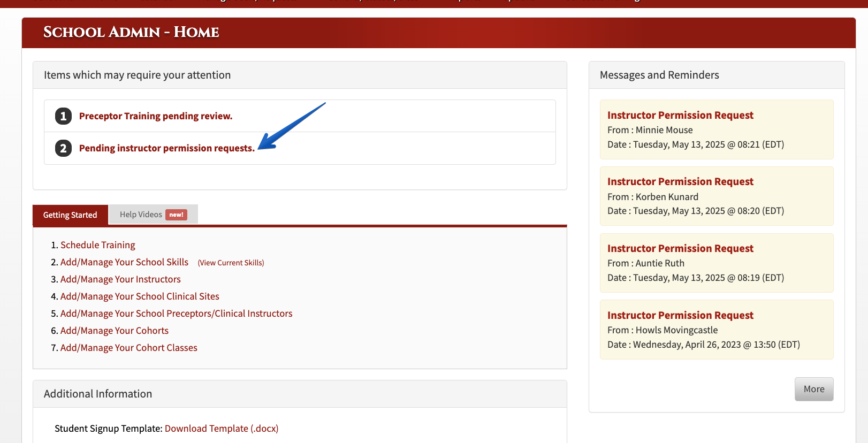
Task: Select the 'From : Auntie Ruth' text
Action: (646, 263)
